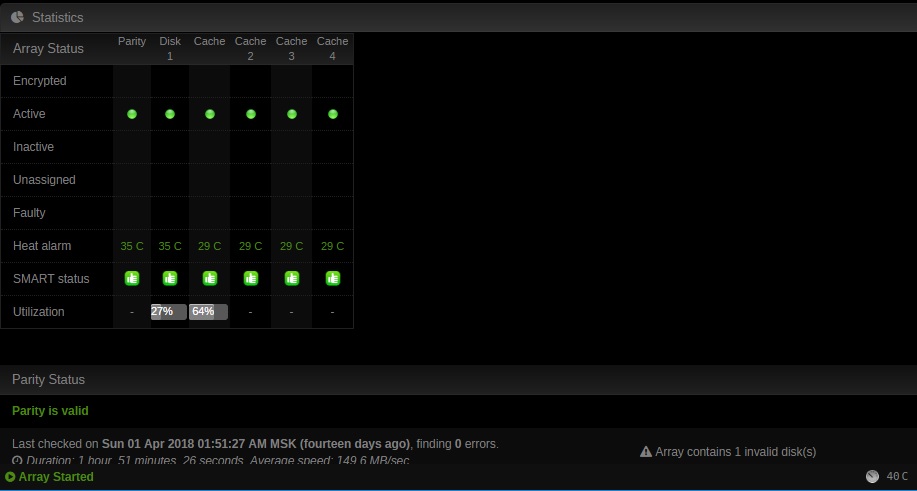Click the Array Status heading
Image resolution: width=917 pixels, height=491 pixels.
pyautogui.click(x=48, y=49)
